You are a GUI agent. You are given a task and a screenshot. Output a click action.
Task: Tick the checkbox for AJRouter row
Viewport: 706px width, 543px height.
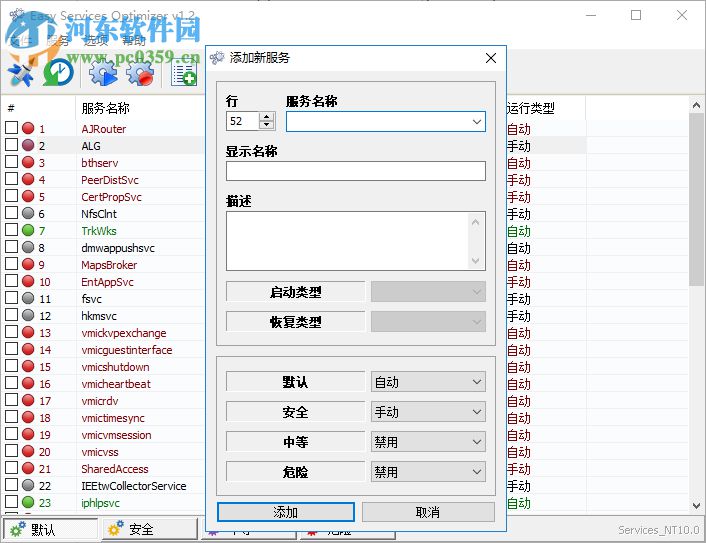[11, 128]
